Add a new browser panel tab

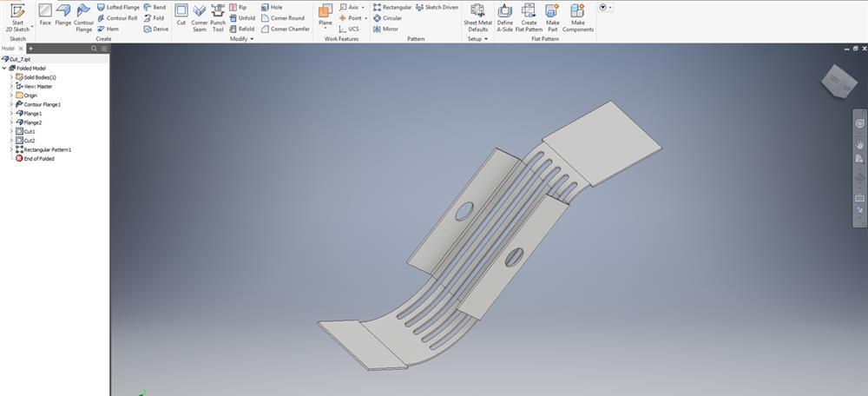coord(30,49)
